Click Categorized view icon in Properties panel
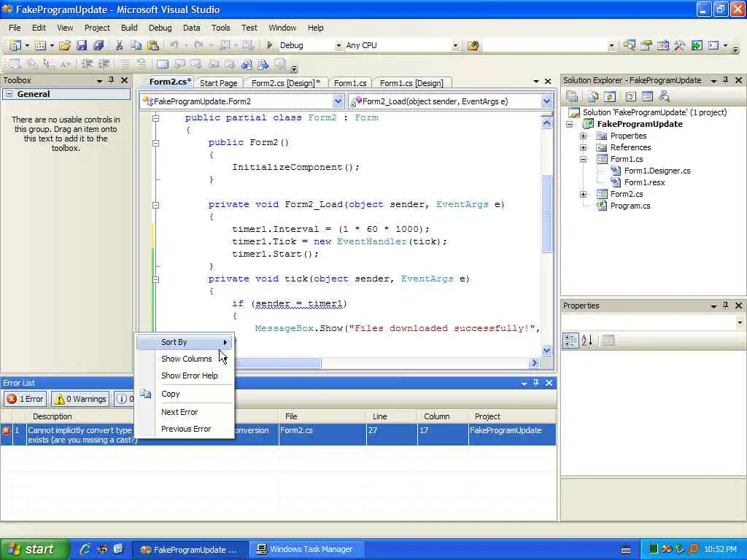The width and height of the screenshot is (747, 560). (x=570, y=340)
